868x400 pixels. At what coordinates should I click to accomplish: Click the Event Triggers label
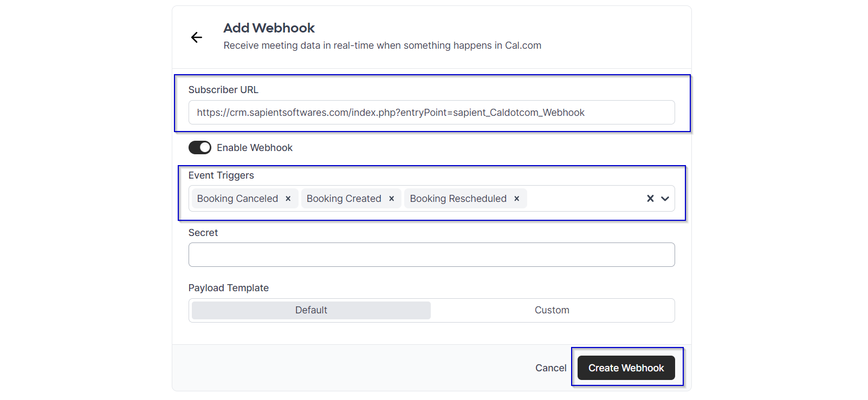[x=221, y=175]
